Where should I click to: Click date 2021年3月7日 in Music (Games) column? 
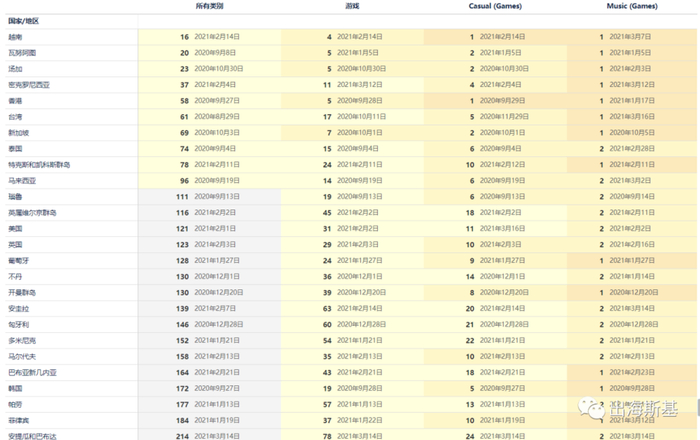pos(630,37)
